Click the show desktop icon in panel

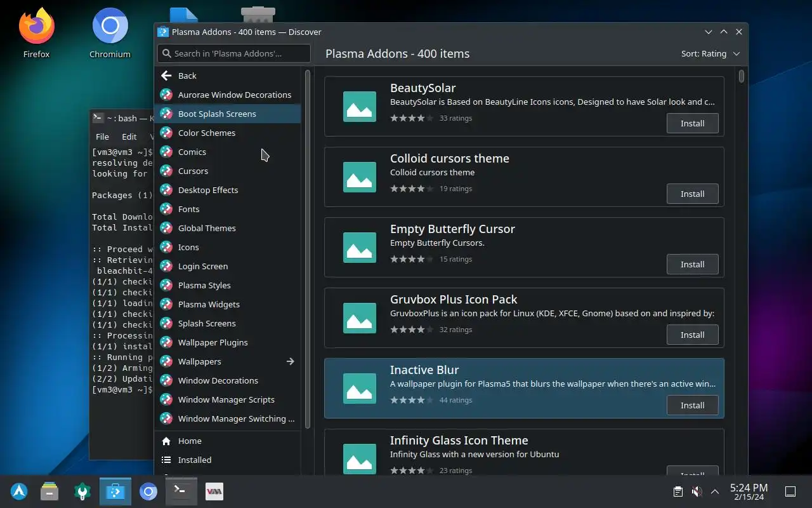tap(790, 491)
